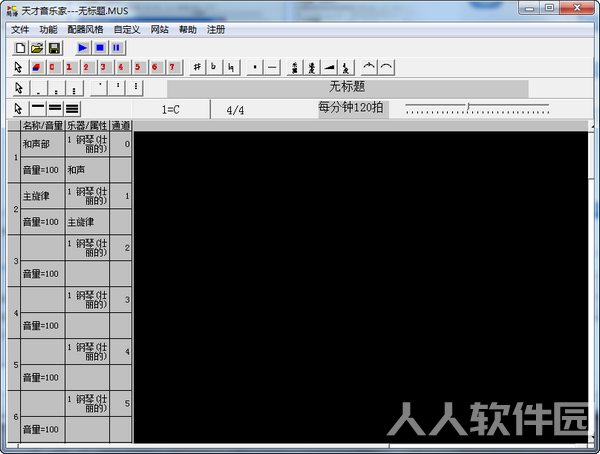Click the plain slur arc icon
This screenshot has width=600, height=454.
point(386,68)
